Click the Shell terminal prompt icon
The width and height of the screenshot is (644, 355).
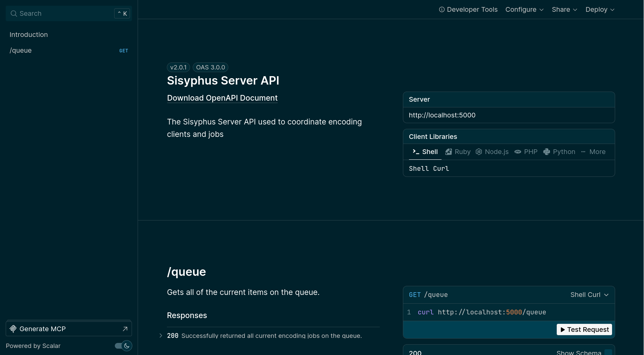416,152
